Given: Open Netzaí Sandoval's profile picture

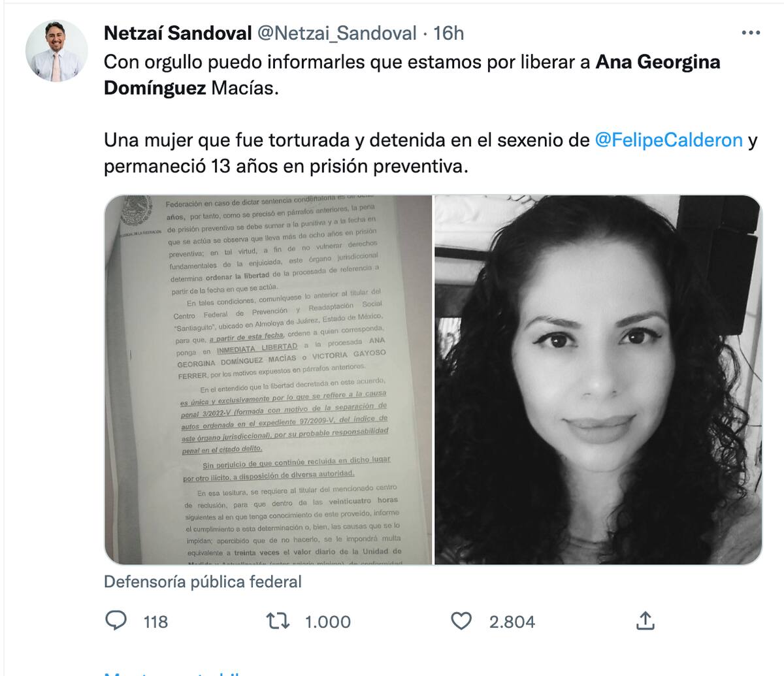Looking at the screenshot, I should pos(56,50).
